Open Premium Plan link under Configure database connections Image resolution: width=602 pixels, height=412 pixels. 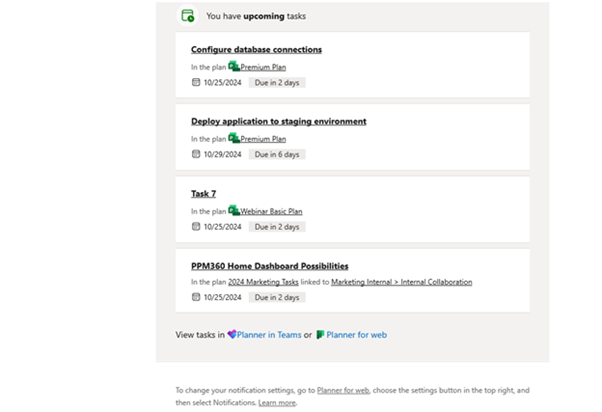(x=263, y=67)
